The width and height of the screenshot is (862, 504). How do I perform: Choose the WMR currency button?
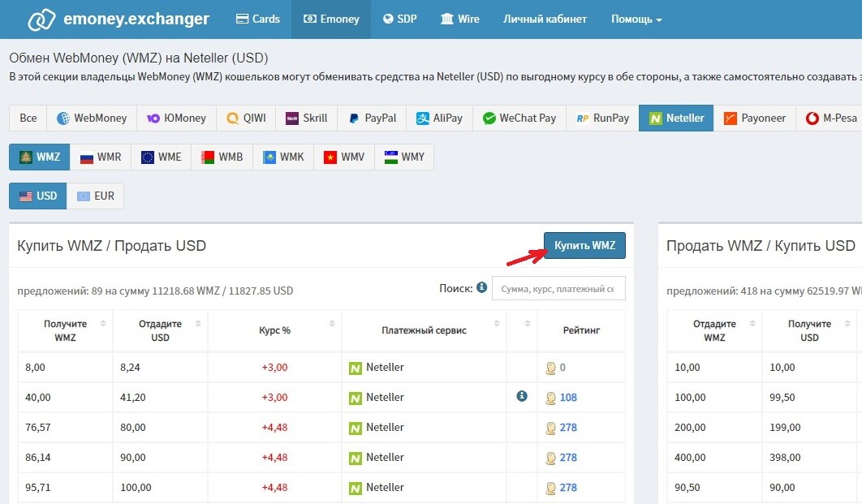100,157
